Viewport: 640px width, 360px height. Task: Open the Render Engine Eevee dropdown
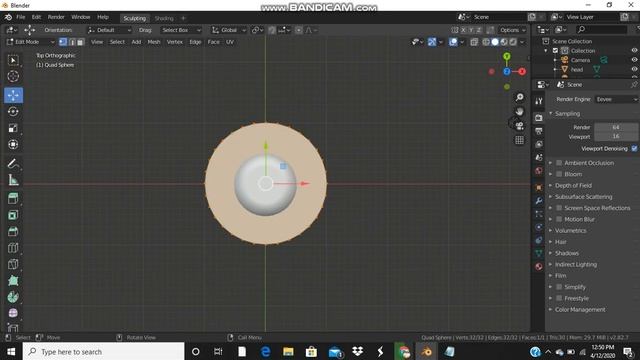(616, 99)
